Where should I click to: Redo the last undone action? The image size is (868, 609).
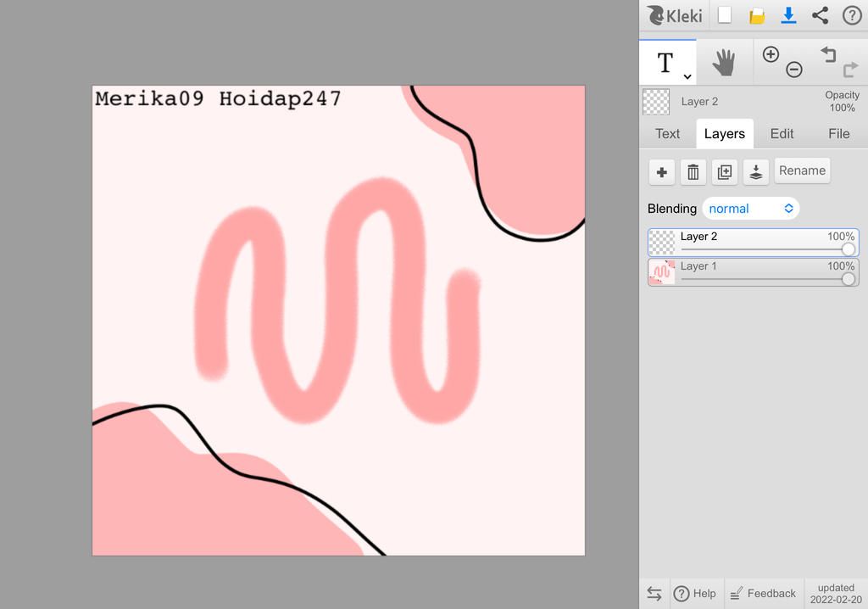[x=850, y=70]
